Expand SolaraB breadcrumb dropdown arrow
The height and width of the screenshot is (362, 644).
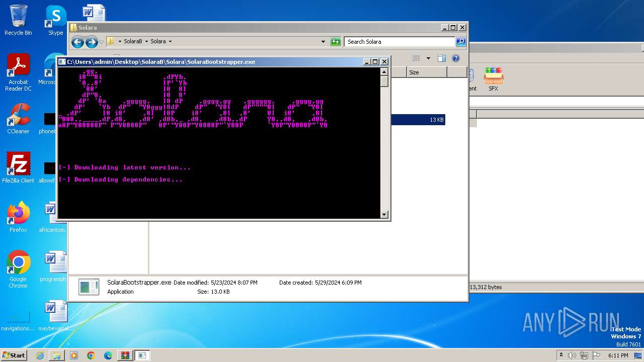pos(147,42)
